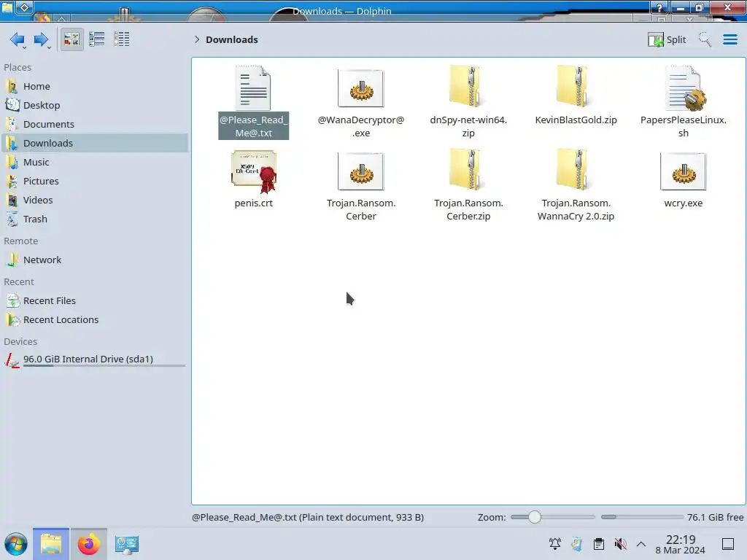
Task: Select the certificate .crt file icon
Action: (254, 171)
